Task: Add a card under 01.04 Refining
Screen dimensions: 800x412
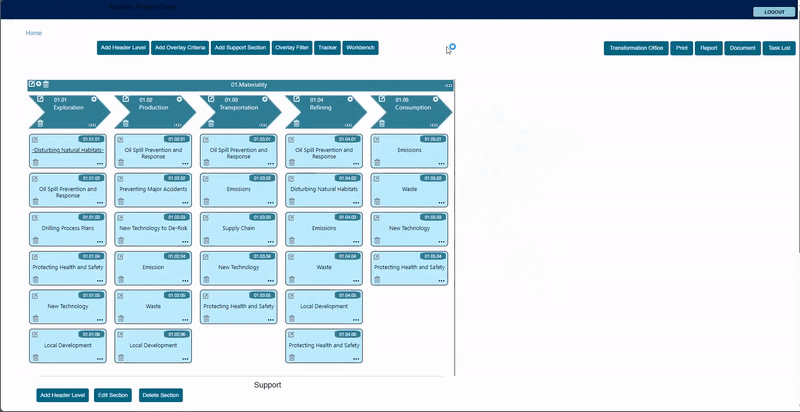Action: (x=350, y=99)
